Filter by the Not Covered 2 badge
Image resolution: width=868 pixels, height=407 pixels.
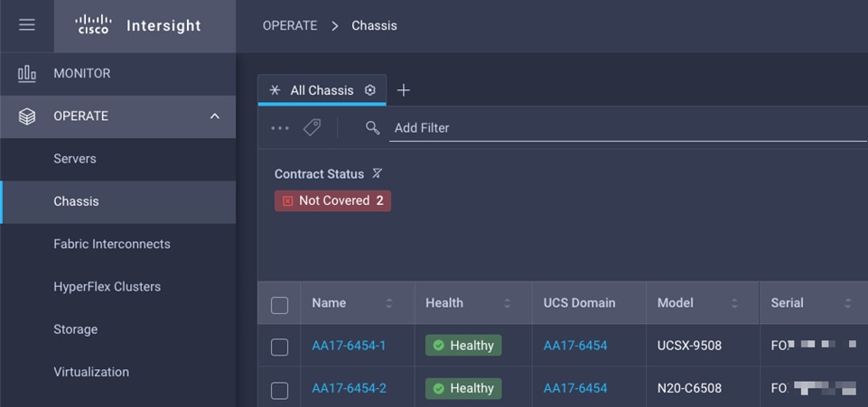click(332, 200)
